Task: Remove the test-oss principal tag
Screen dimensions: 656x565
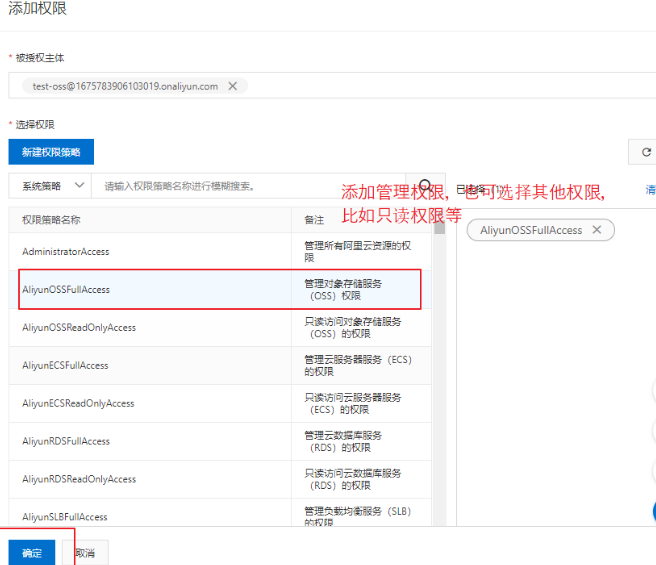Action: [x=233, y=86]
